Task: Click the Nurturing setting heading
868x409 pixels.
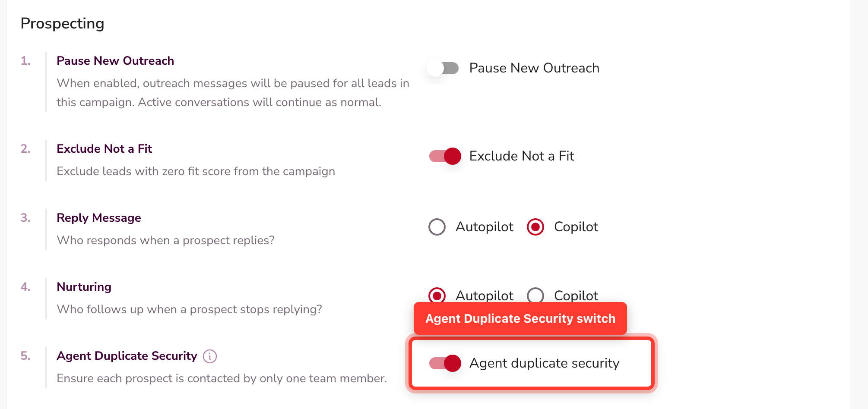Action: click(84, 287)
